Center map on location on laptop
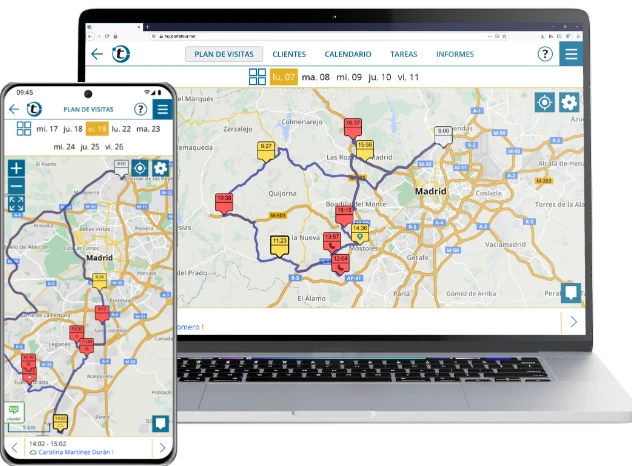Image resolution: width=632 pixels, height=466 pixels. 545,102
